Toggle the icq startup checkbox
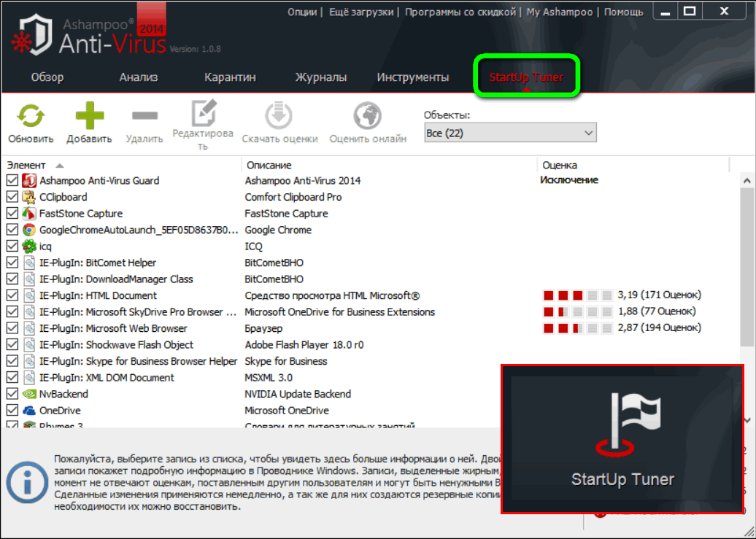Viewport: 756px width, 539px height. click(12, 247)
